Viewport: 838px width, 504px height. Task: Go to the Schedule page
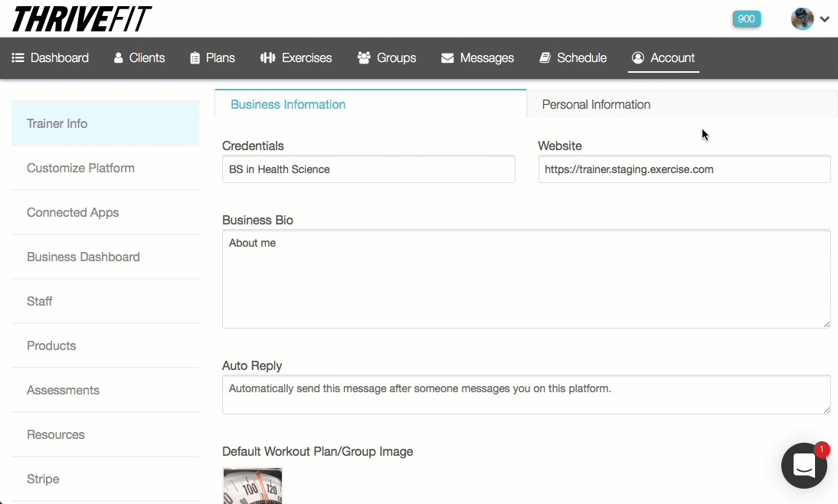pos(573,57)
